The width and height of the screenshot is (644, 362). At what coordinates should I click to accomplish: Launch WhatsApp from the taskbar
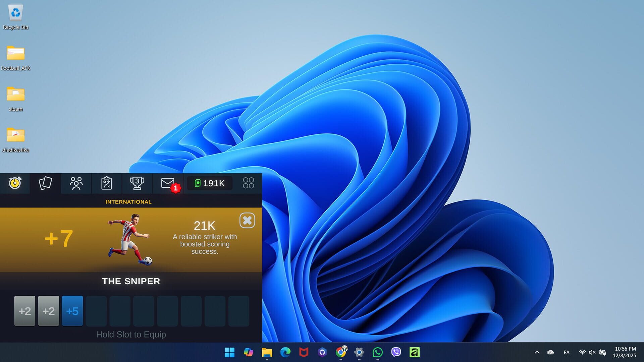pyautogui.click(x=378, y=353)
